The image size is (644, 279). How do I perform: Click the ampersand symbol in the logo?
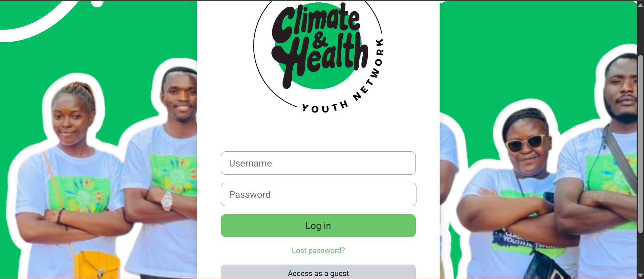pyautogui.click(x=319, y=40)
